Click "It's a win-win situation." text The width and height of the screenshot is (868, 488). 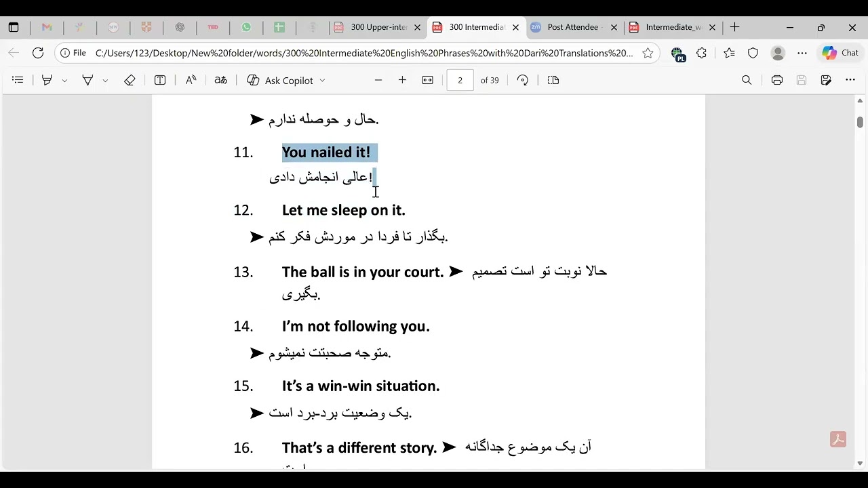click(x=361, y=386)
